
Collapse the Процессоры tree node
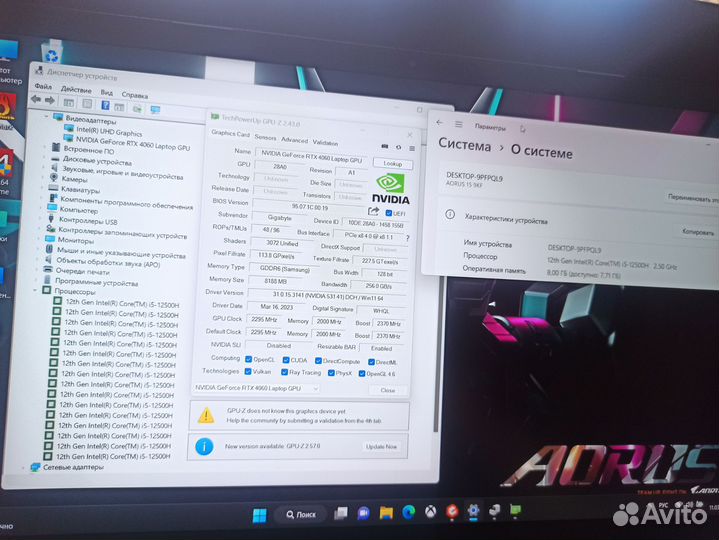click(35, 290)
